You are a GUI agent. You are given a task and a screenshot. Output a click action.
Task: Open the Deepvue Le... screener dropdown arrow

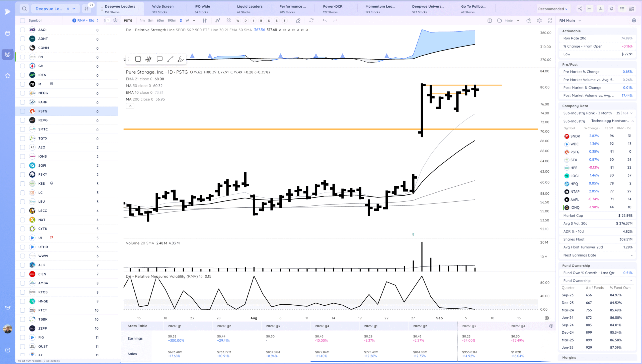pyautogui.click(x=74, y=9)
